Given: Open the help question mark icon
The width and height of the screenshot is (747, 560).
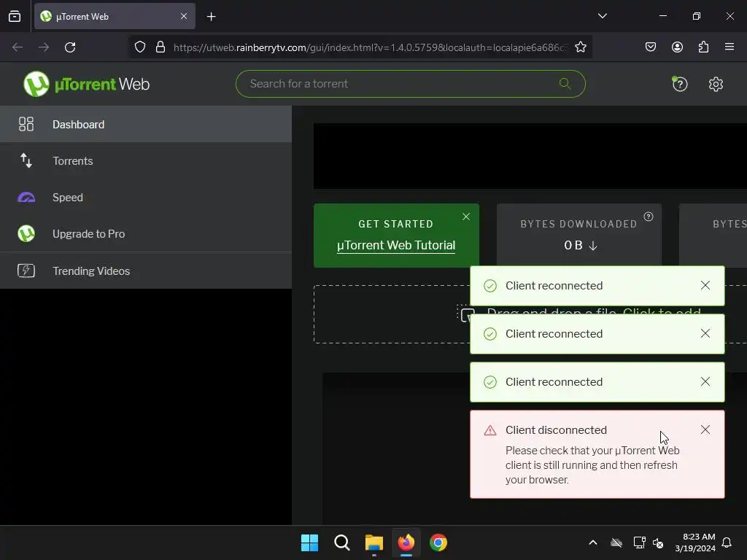Looking at the screenshot, I should pyautogui.click(x=680, y=85).
